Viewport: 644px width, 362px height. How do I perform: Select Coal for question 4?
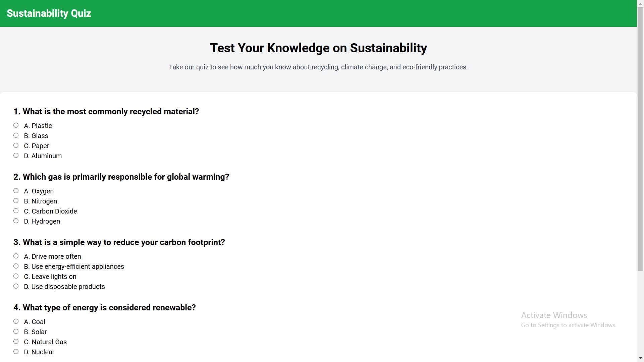[16, 321]
